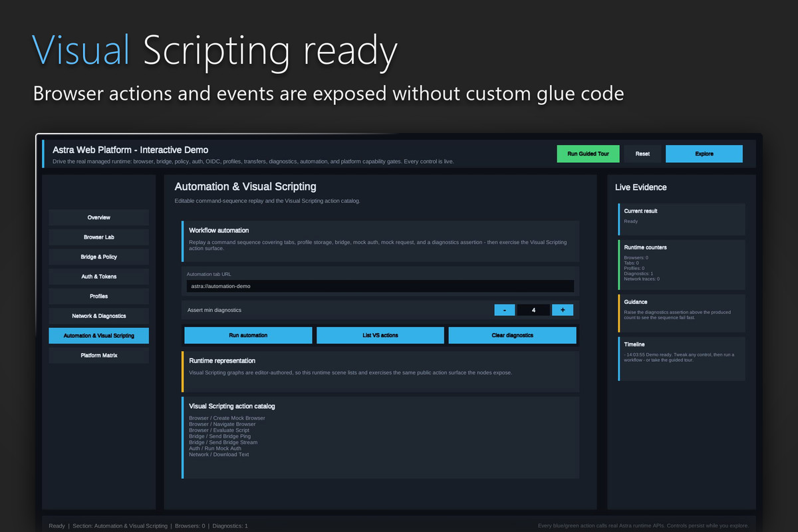The width and height of the screenshot is (798, 532).
Task: Click the Current result card
Action: (x=682, y=219)
